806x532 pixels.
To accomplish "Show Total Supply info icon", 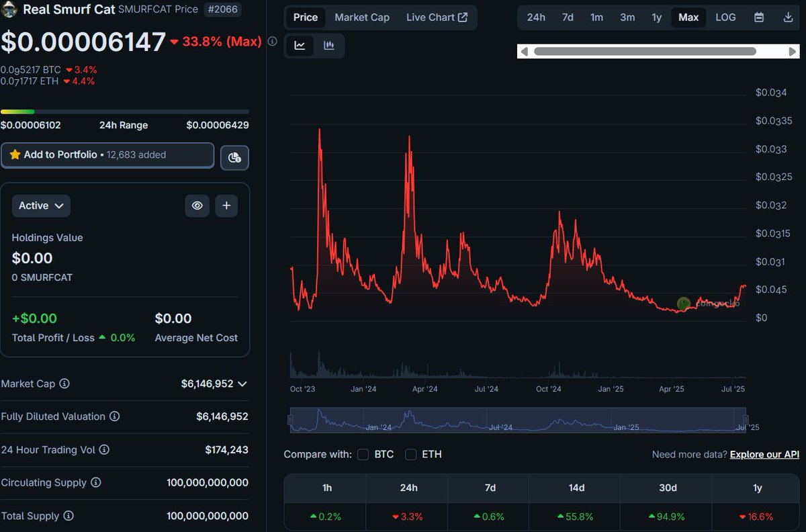I will coord(69,516).
